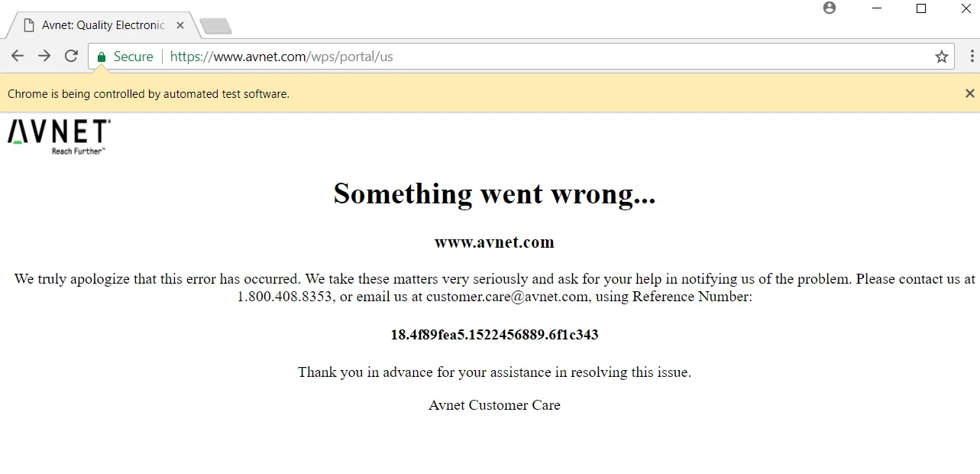Click the page favicon on the Avnet tab
Screen dimensions: 980x474
tap(29, 25)
